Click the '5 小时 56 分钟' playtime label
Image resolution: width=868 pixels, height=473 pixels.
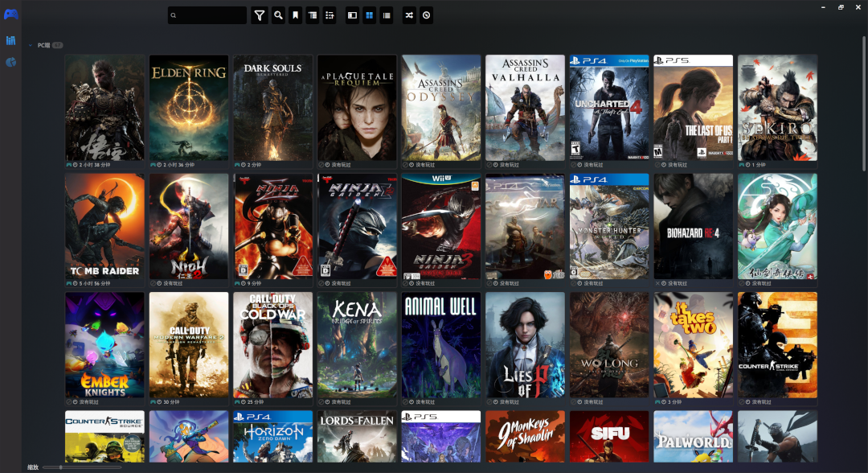[x=95, y=284]
